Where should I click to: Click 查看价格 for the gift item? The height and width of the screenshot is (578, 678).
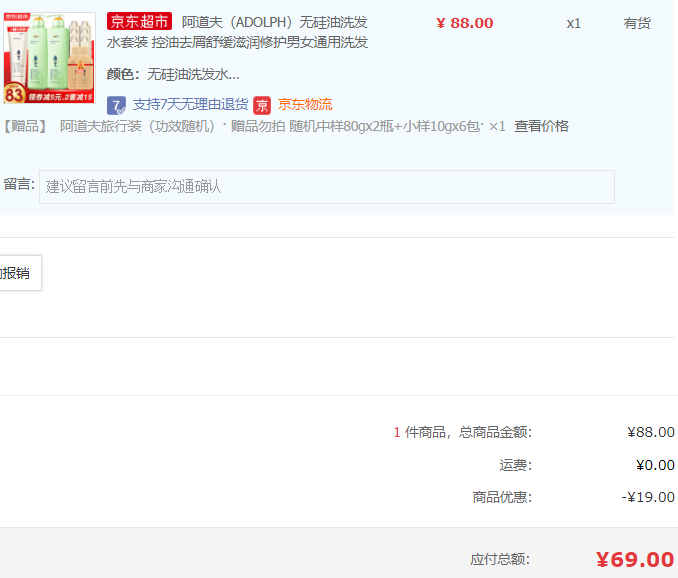click(x=541, y=126)
